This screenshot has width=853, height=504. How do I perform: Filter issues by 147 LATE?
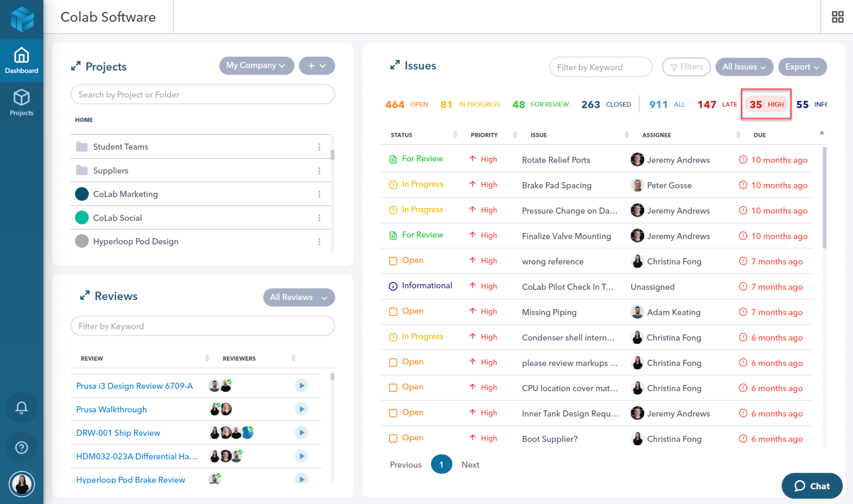pyautogui.click(x=717, y=105)
